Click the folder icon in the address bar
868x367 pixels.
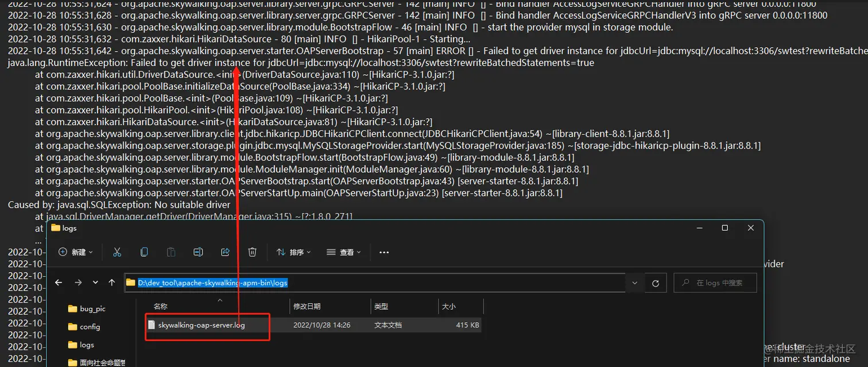pos(131,283)
